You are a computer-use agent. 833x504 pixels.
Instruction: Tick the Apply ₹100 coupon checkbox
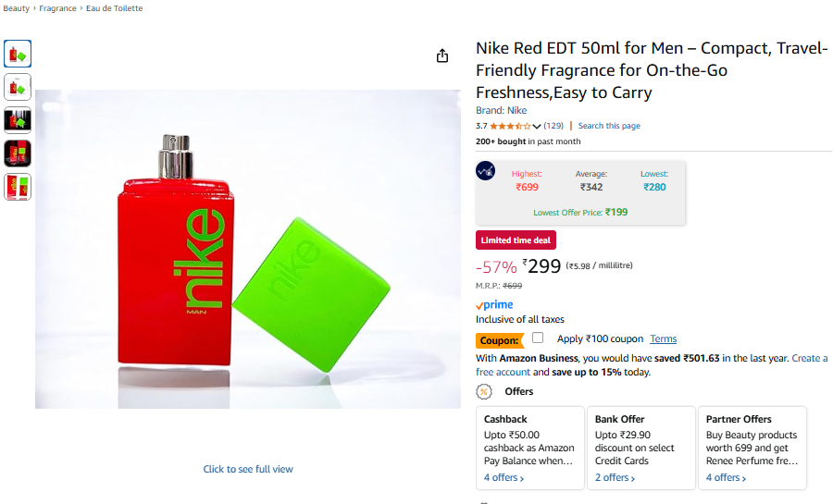click(538, 338)
